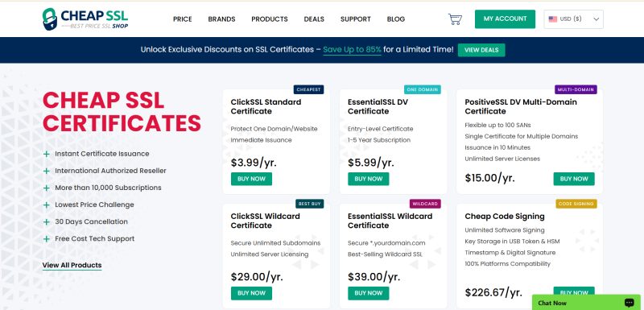Screen dimensions: 644x310
Task: Buy the ClickSSL Standard Certificate
Action: pyautogui.click(x=251, y=179)
